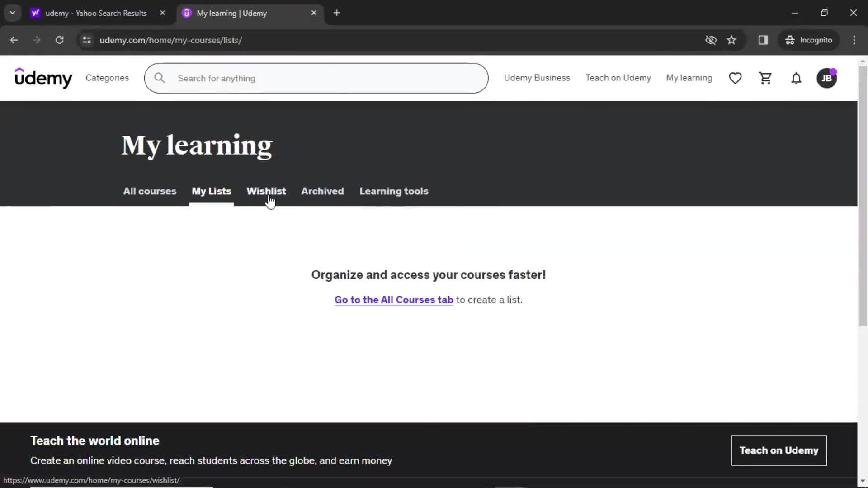This screenshot has width=868, height=488.
Task: Follow Go to the All Courses tab link
Action: (394, 300)
